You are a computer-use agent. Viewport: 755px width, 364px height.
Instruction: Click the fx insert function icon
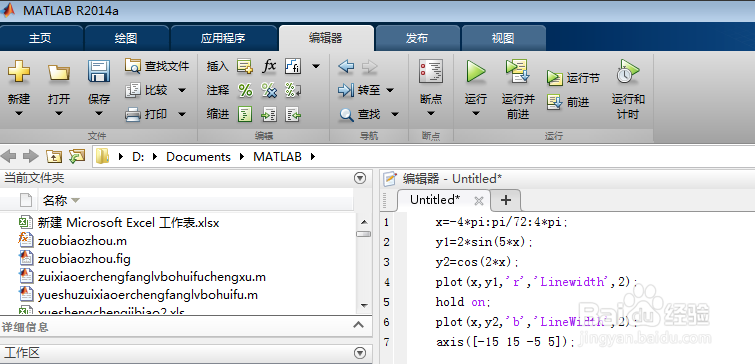(269, 65)
